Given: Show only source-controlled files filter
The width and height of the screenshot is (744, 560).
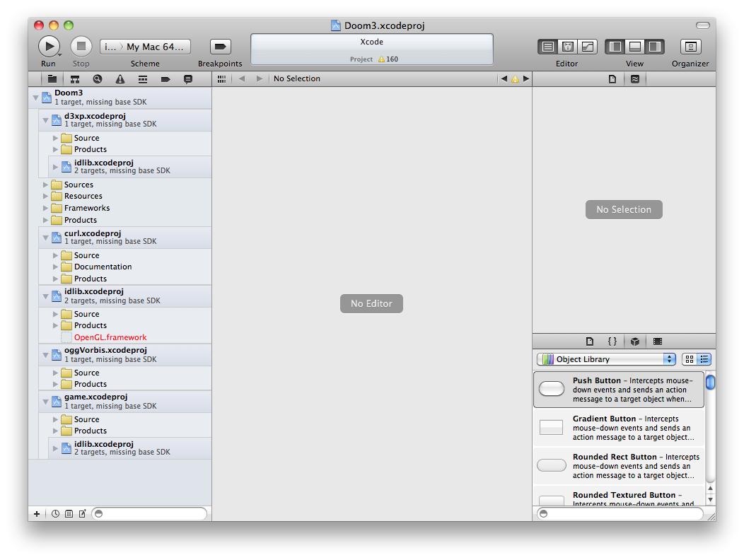Looking at the screenshot, I should click(69, 513).
